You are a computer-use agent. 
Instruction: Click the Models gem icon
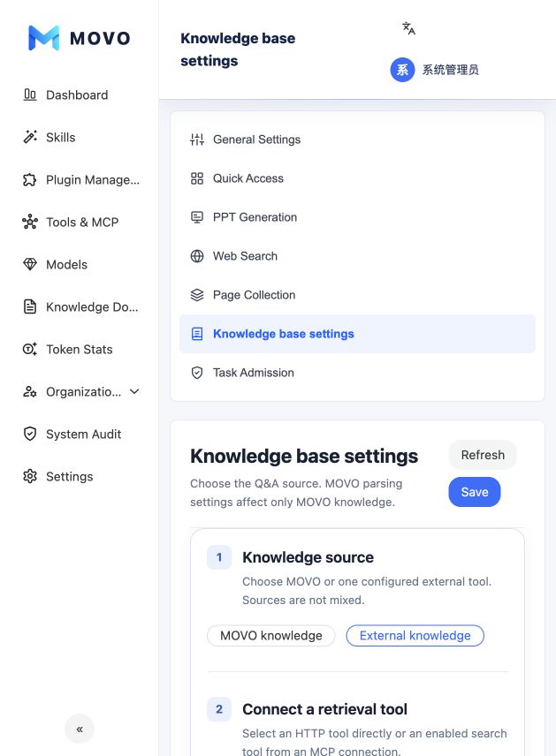click(x=30, y=264)
